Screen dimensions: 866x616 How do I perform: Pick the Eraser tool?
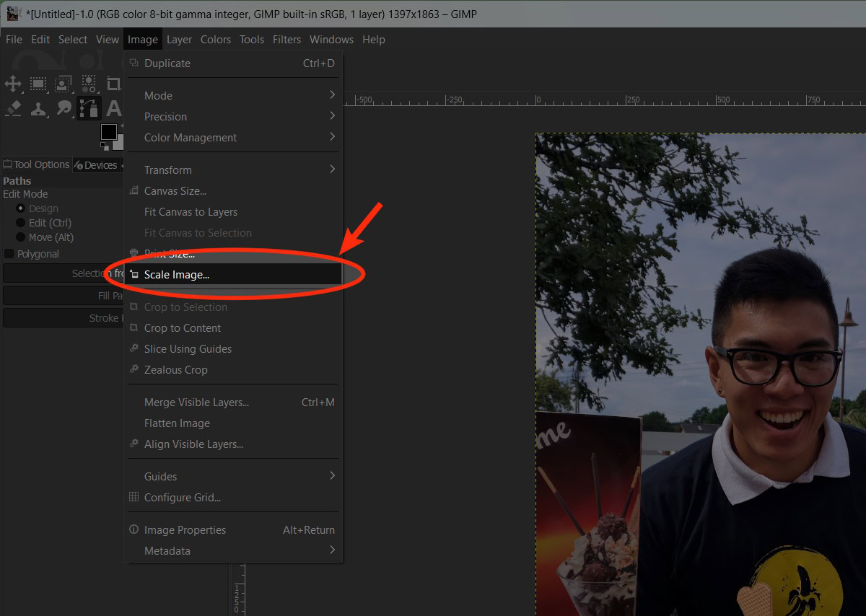click(13, 108)
